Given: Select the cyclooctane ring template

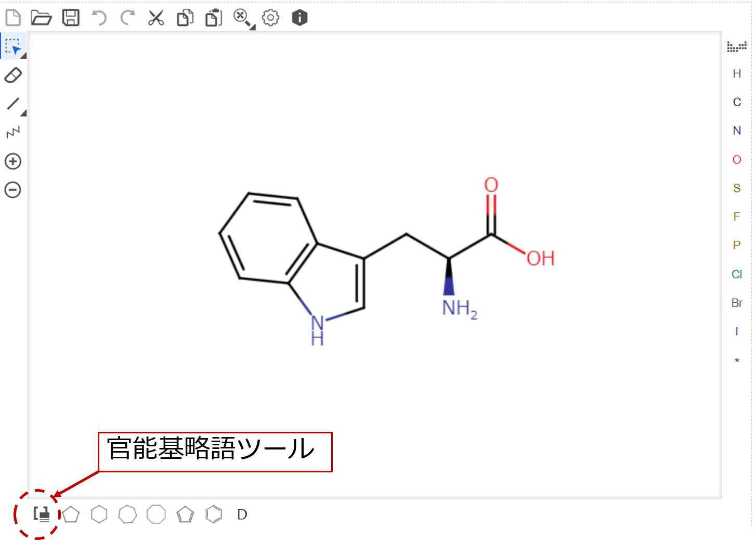Looking at the screenshot, I should coord(156,515).
